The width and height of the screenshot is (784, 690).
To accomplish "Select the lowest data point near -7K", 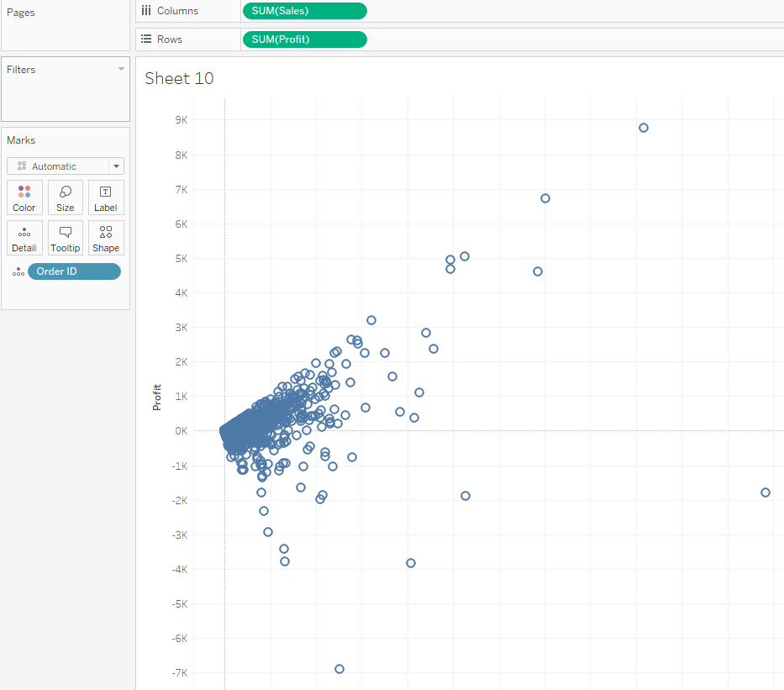I will tap(339, 669).
